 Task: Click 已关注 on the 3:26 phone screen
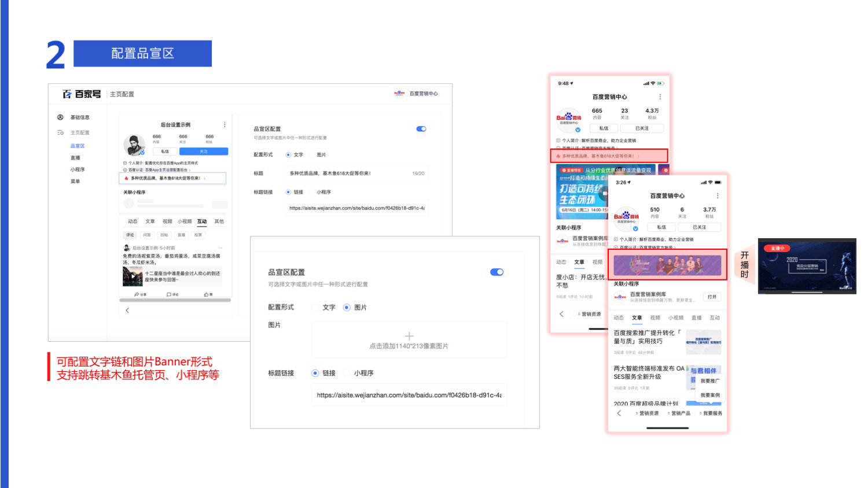click(x=700, y=227)
